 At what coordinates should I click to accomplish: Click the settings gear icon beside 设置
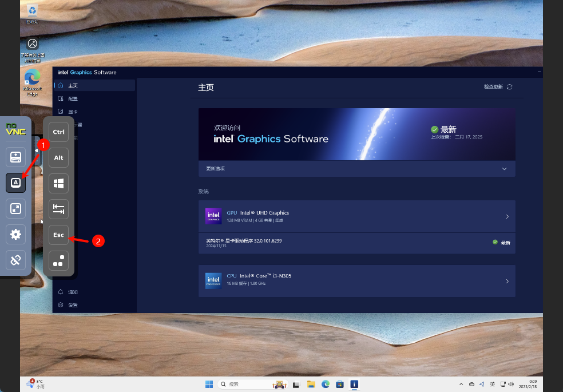(x=61, y=305)
